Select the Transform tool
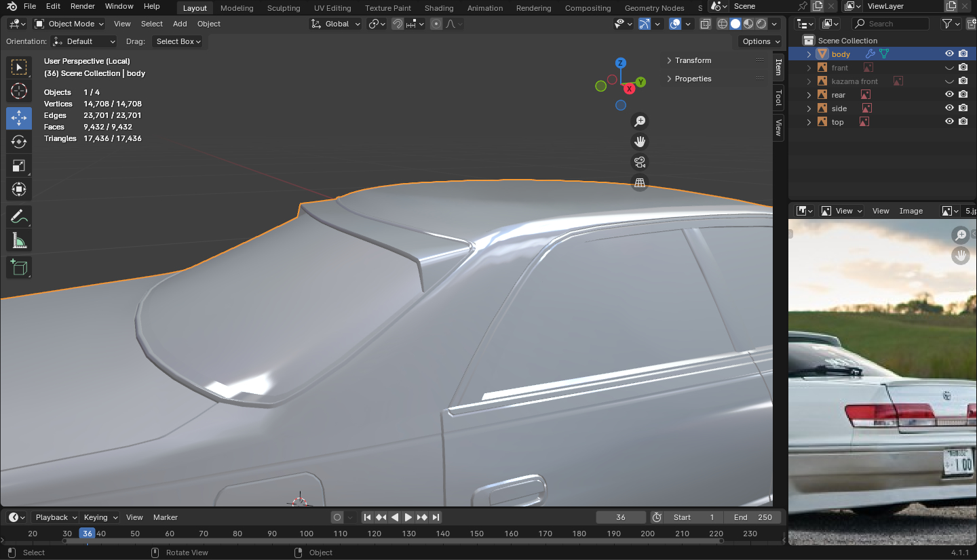Viewport: 977px width, 560px height. coord(19,189)
